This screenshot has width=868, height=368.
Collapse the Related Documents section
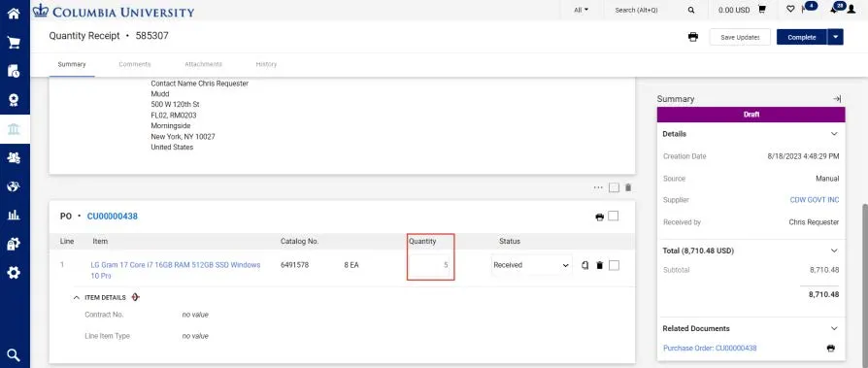pos(834,329)
